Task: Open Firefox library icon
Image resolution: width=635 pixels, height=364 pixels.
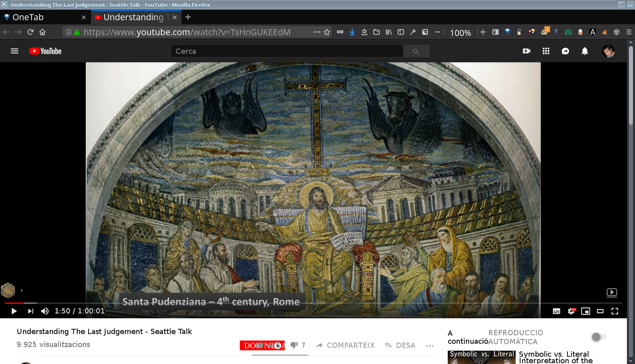Action: coord(389,32)
